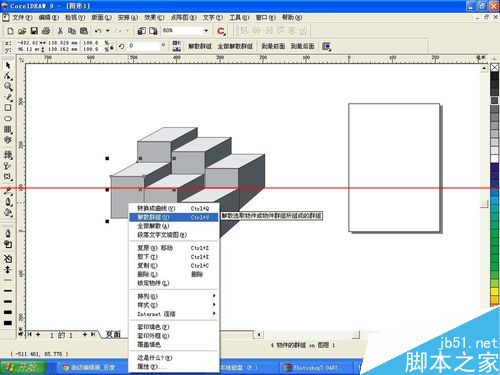Screen dimensions: 500x375
Task: Open the zoom level 60% dropdown
Action: pos(206,31)
